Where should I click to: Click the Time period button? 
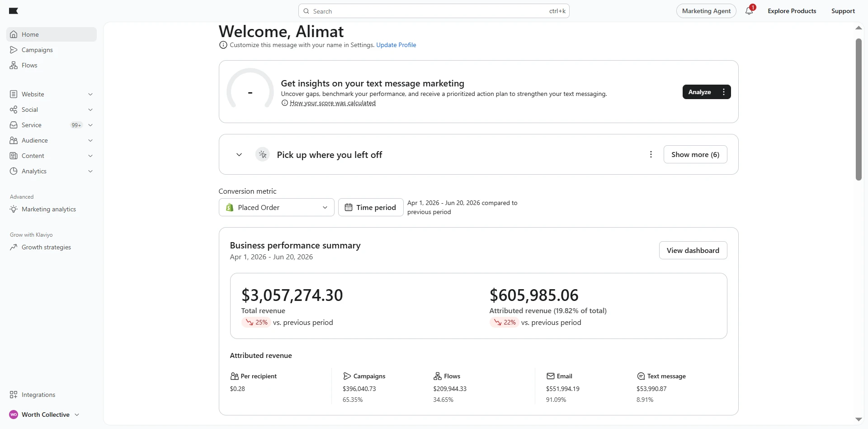(x=371, y=207)
